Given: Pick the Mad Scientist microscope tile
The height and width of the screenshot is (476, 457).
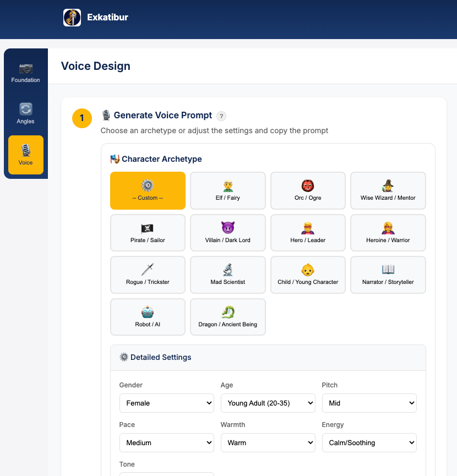Looking at the screenshot, I should (x=228, y=275).
